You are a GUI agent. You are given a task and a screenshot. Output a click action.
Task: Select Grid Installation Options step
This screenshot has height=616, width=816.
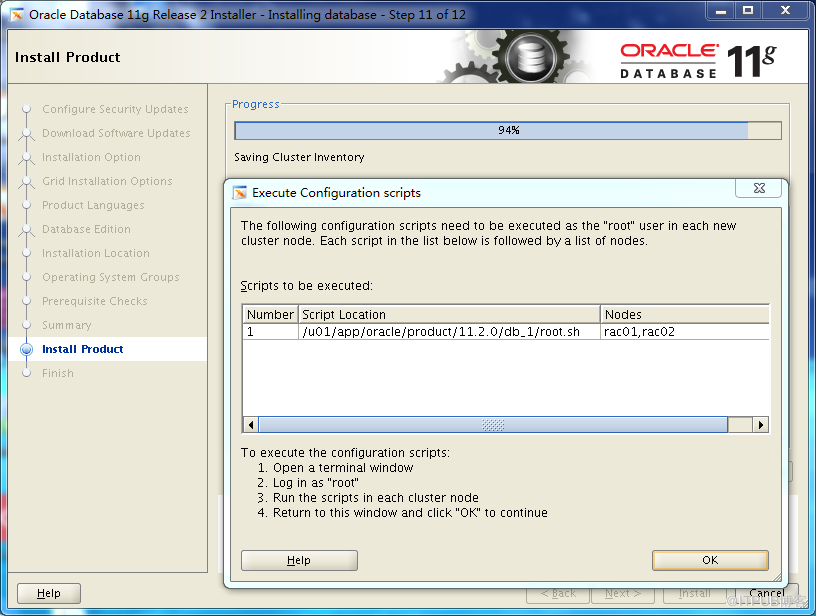(107, 181)
